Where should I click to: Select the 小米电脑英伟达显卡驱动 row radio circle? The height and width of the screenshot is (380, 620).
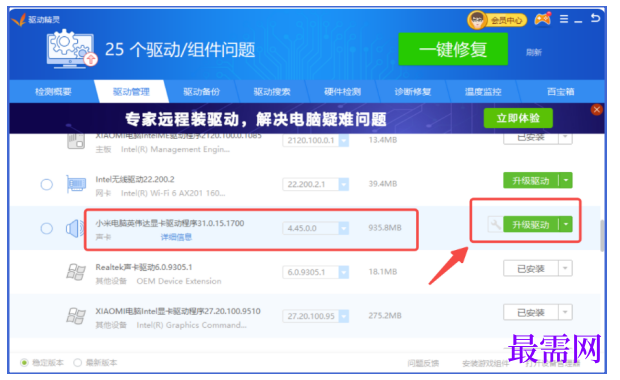click(47, 228)
